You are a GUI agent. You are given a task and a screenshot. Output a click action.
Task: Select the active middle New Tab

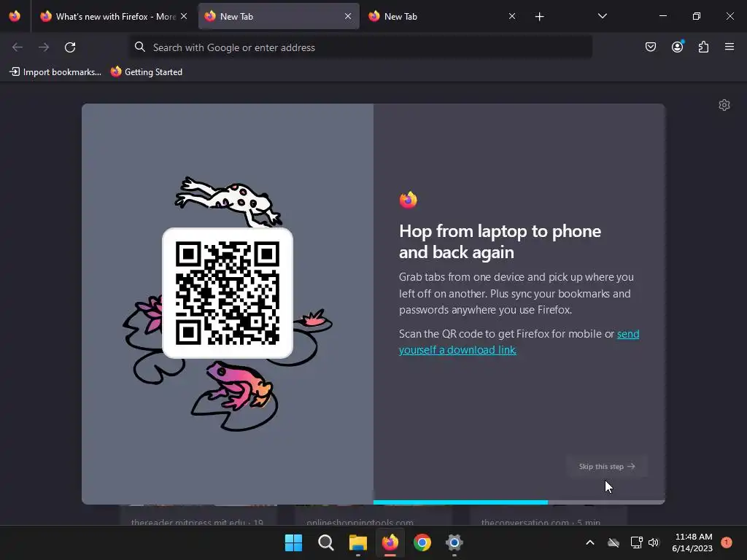point(279,16)
